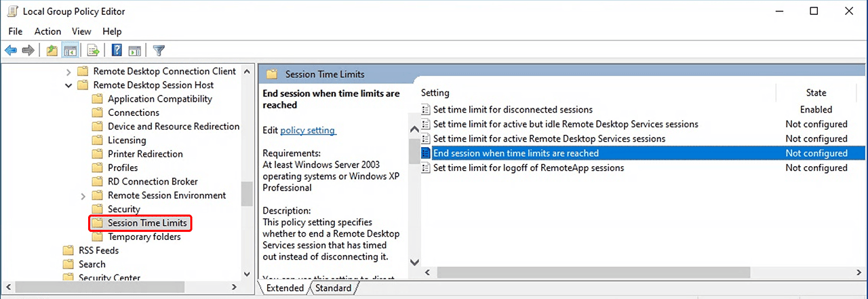The width and height of the screenshot is (868, 299).
Task: Toggle Show/Hide Action Pane icon
Action: 134,50
